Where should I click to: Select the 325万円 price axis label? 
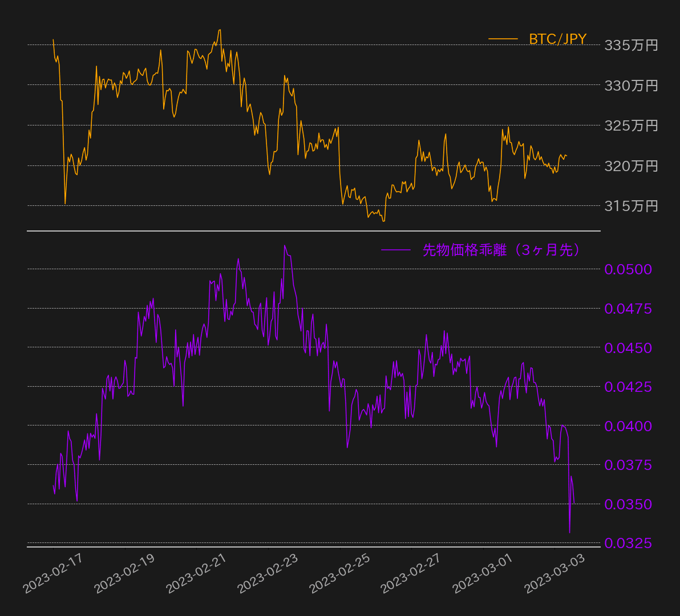click(631, 125)
